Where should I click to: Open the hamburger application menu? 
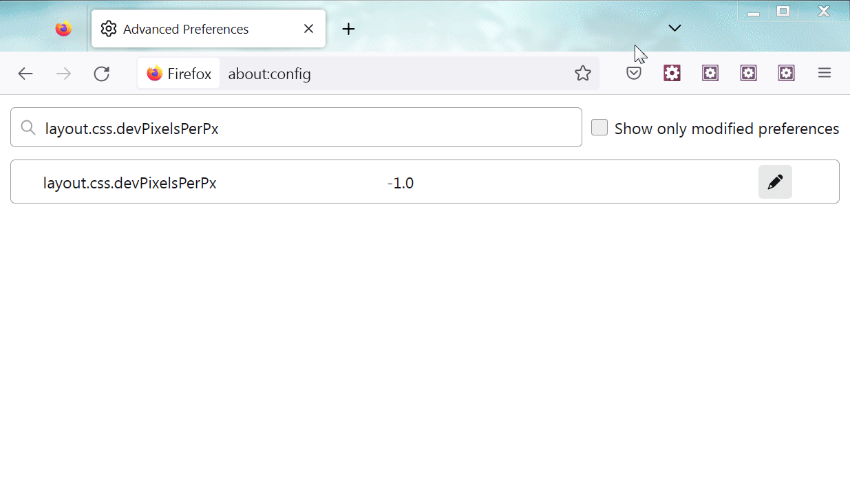click(825, 74)
